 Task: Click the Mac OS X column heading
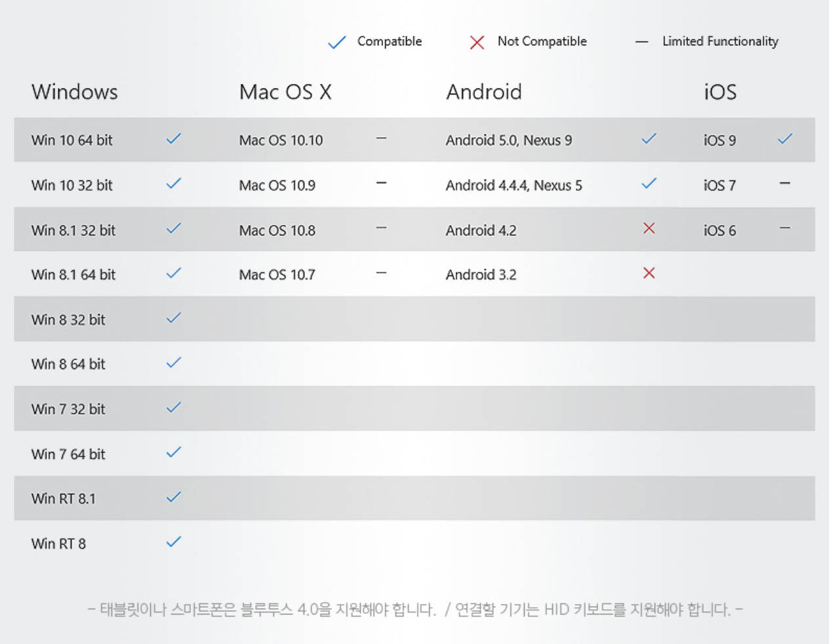tap(285, 92)
